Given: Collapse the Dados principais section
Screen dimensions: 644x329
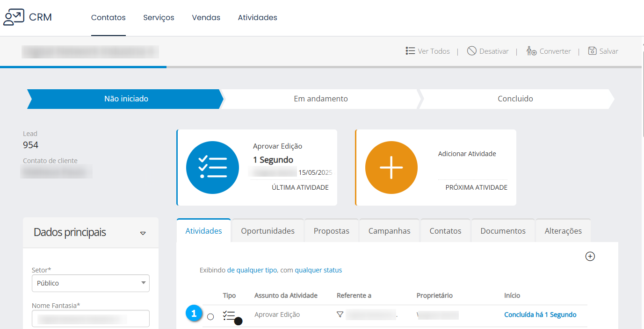Looking at the screenshot, I should click(x=143, y=233).
